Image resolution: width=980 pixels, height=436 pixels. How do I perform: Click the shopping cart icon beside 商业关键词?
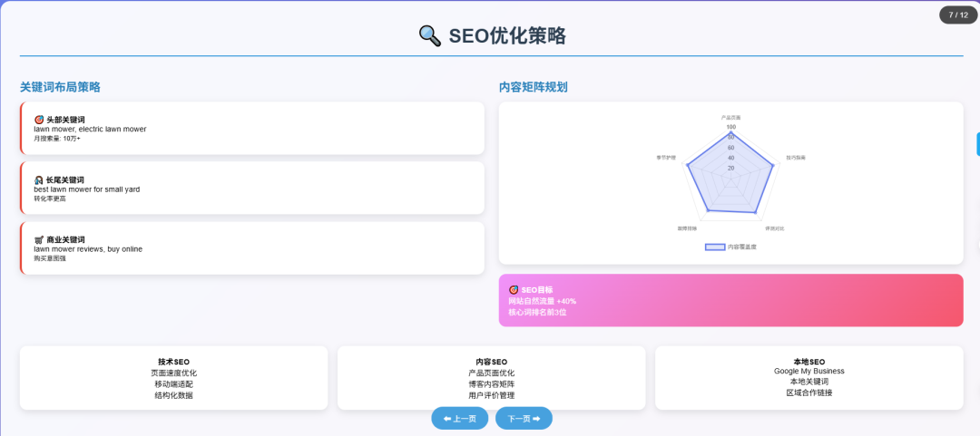point(39,240)
